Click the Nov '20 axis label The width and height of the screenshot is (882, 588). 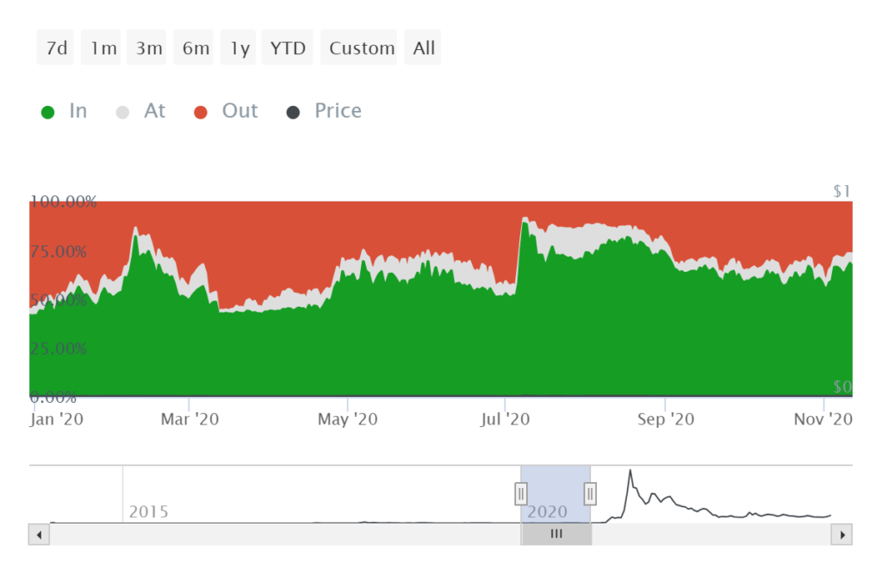(x=823, y=419)
